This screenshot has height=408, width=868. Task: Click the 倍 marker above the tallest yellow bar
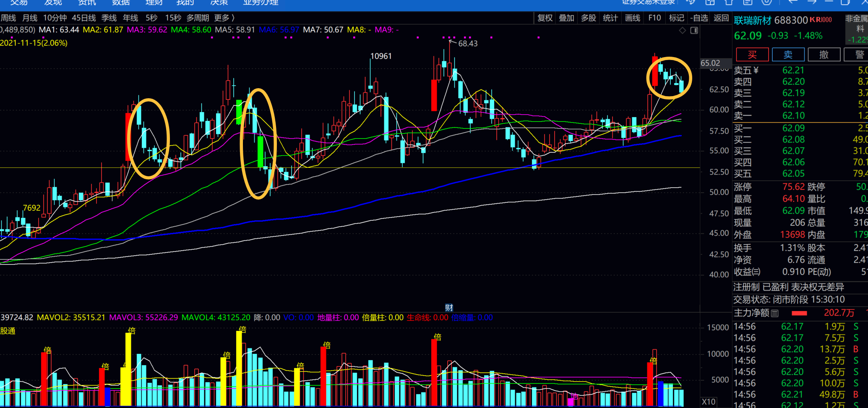242,330
